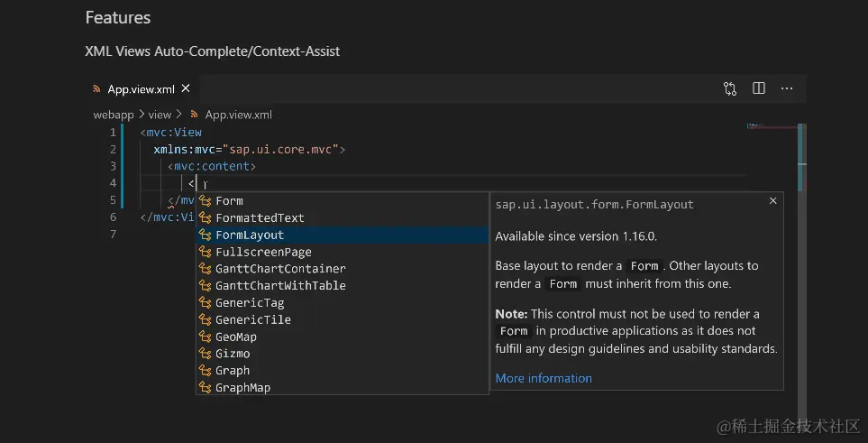The width and height of the screenshot is (868, 443).
Task: Select the App.view.xml tab
Action: pos(141,89)
